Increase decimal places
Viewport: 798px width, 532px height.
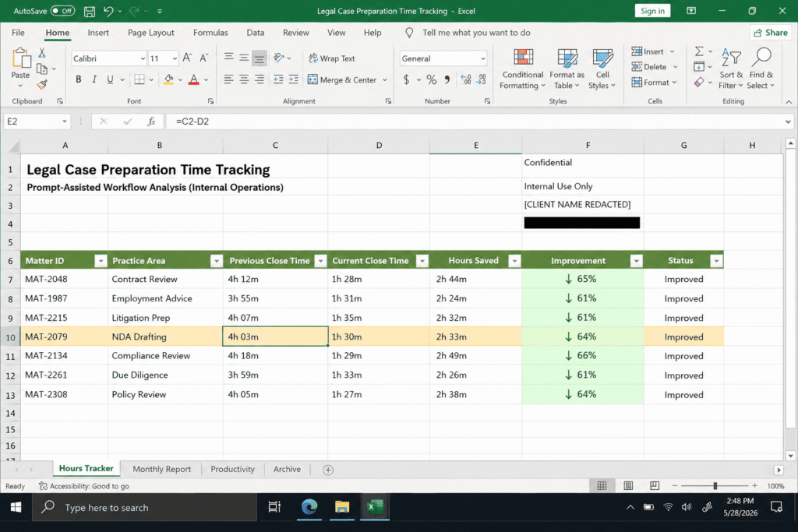pos(466,79)
